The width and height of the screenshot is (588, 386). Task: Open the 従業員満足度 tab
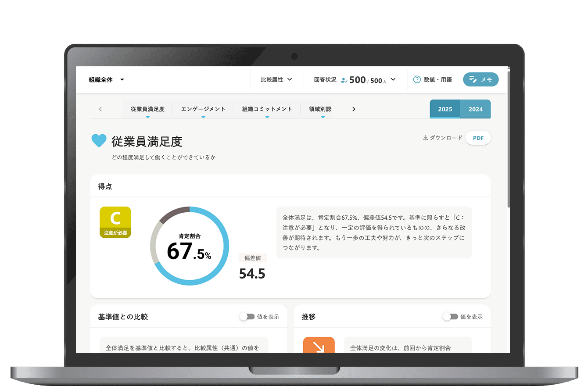(147, 109)
